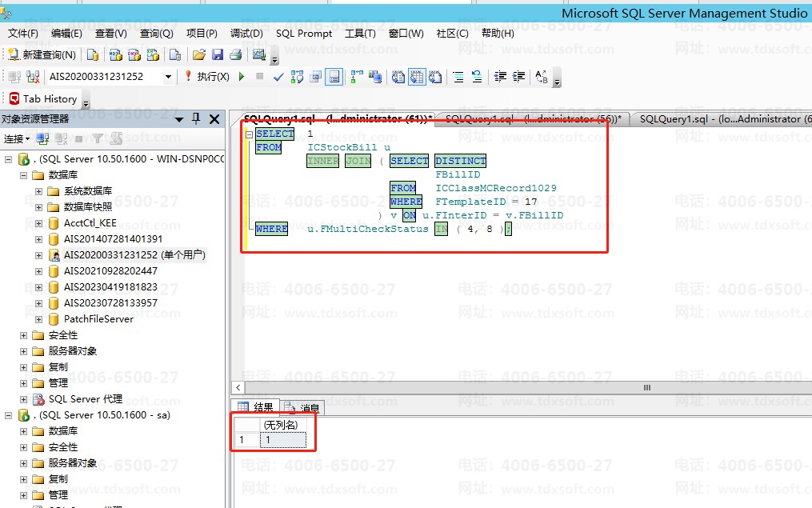The image size is (812, 508).
Task: Click the 执行(X) button
Action: tap(206, 77)
